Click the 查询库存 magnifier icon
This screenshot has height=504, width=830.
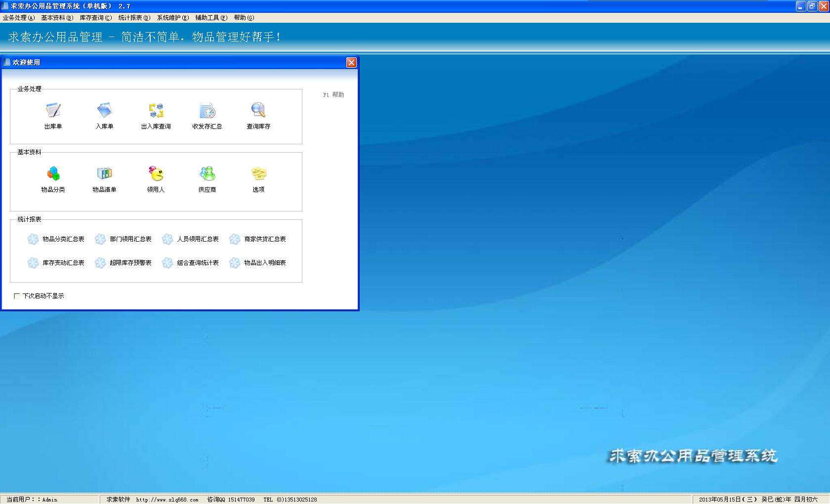258,110
